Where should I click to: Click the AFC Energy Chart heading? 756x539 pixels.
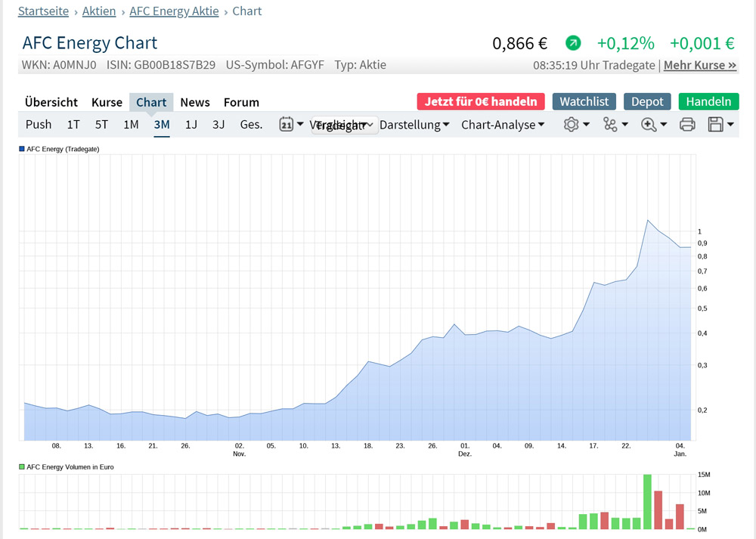click(x=90, y=43)
